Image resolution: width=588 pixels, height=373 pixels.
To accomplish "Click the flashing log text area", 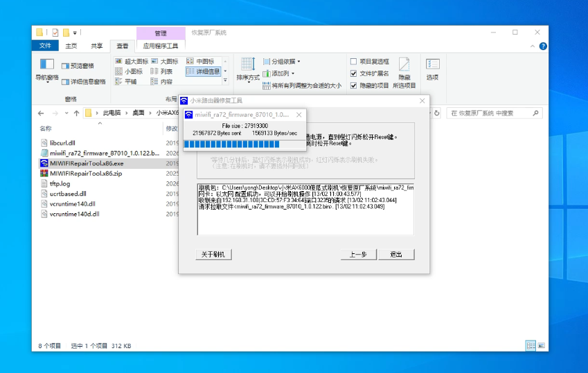I will click(305, 209).
